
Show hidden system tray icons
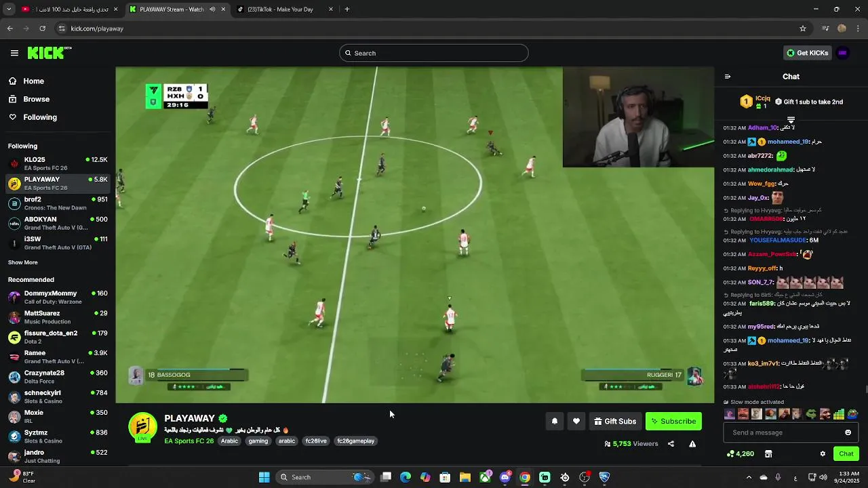click(749, 477)
